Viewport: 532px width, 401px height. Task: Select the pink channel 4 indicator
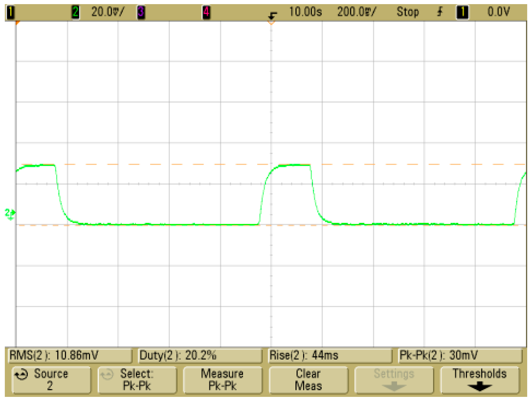206,12
